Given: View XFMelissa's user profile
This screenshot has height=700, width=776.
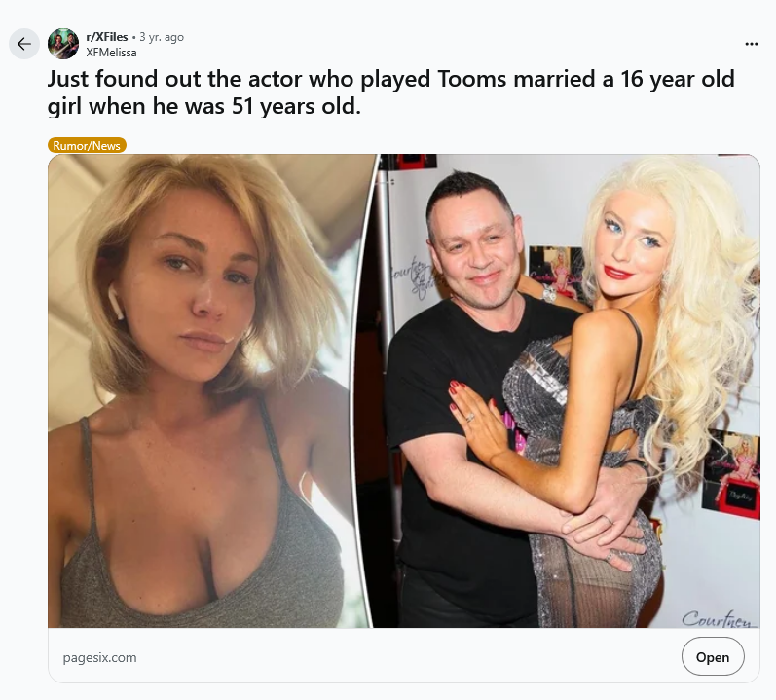Looking at the screenshot, I should 111,52.
